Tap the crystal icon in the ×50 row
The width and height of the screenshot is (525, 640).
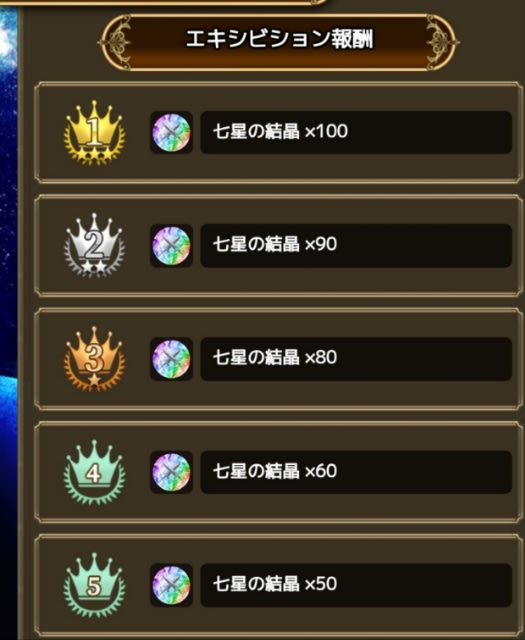click(171, 585)
